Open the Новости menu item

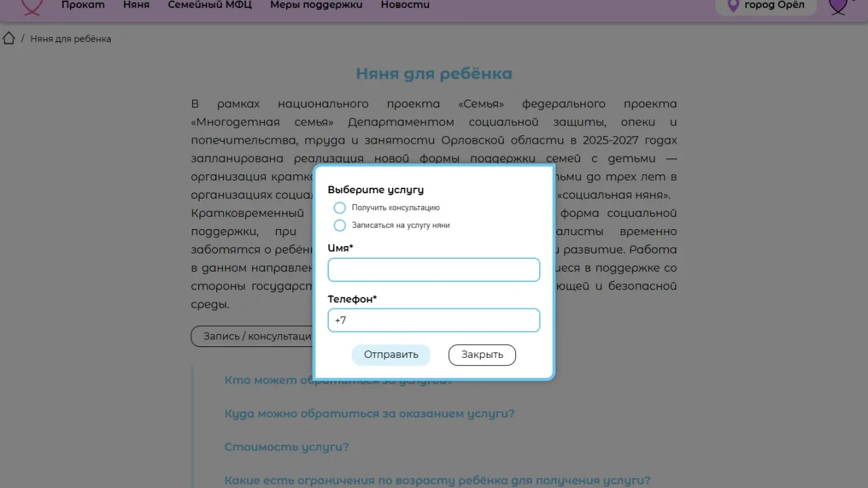click(405, 5)
